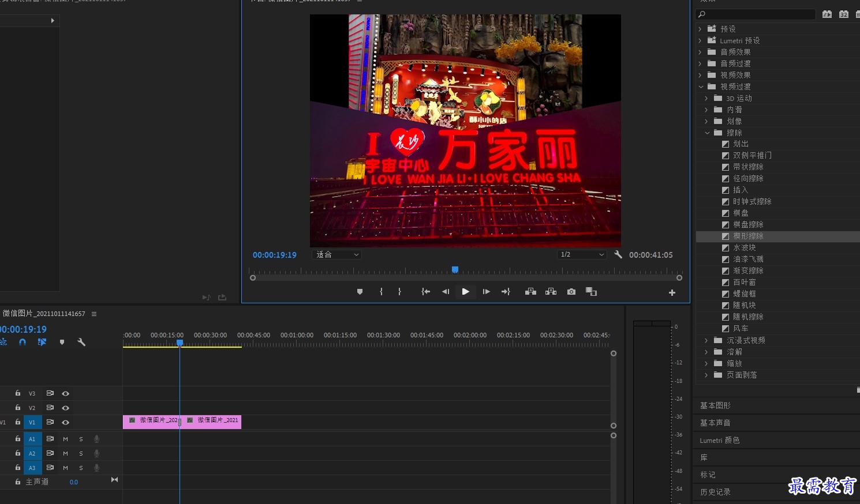Toggle V1 track output eye
The image size is (860, 504).
point(66,422)
